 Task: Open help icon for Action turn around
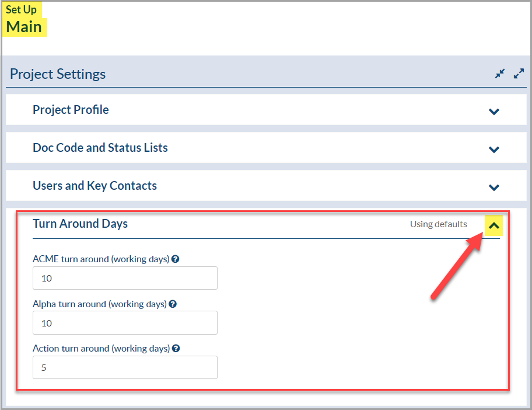click(x=176, y=349)
